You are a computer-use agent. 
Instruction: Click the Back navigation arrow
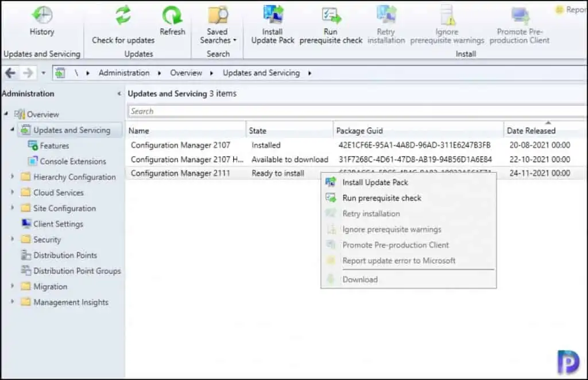(10, 73)
